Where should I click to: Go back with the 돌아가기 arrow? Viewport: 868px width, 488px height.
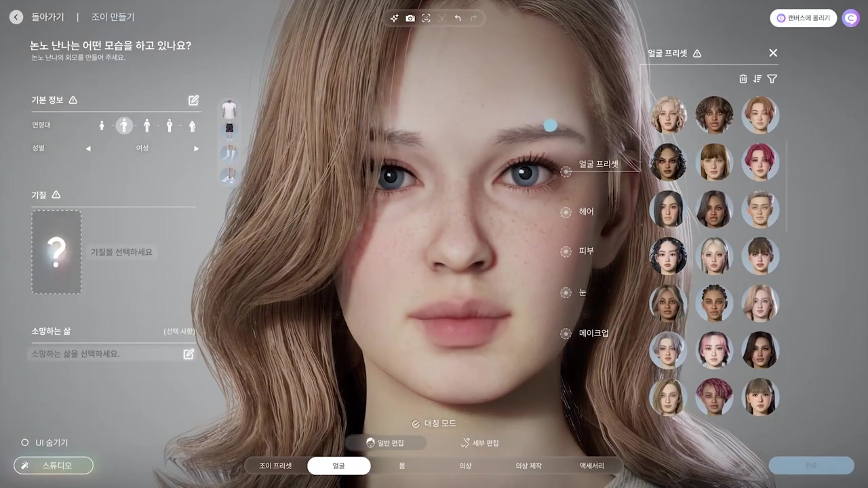(16, 18)
